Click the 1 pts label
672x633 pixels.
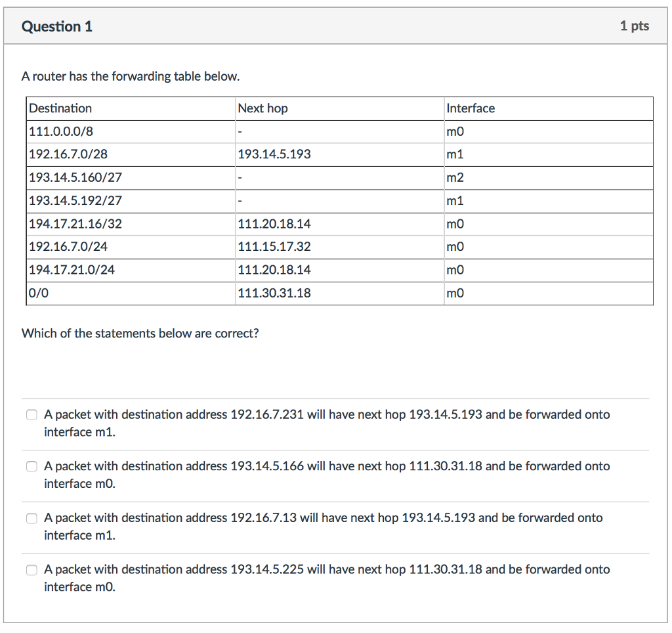(635, 26)
